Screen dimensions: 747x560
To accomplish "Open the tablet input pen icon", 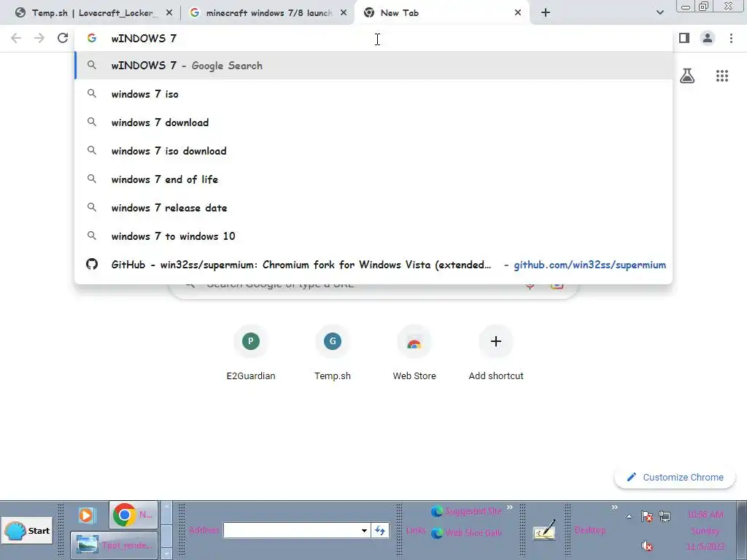I will point(544,529).
